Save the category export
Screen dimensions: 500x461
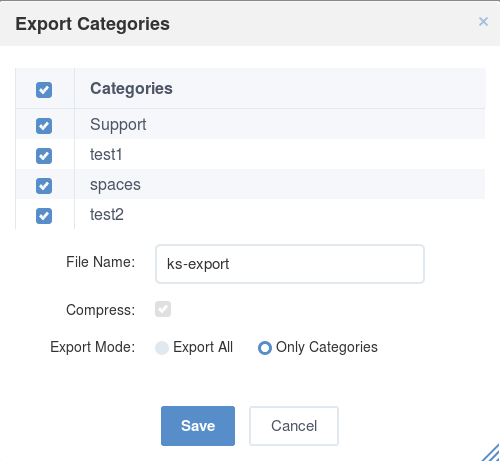198,426
